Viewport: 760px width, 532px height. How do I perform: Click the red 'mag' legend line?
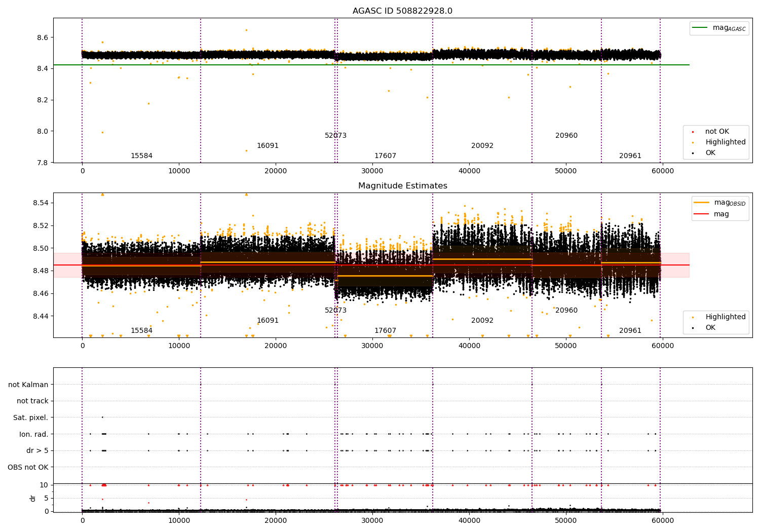pyautogui.click(x=702, y=214)
